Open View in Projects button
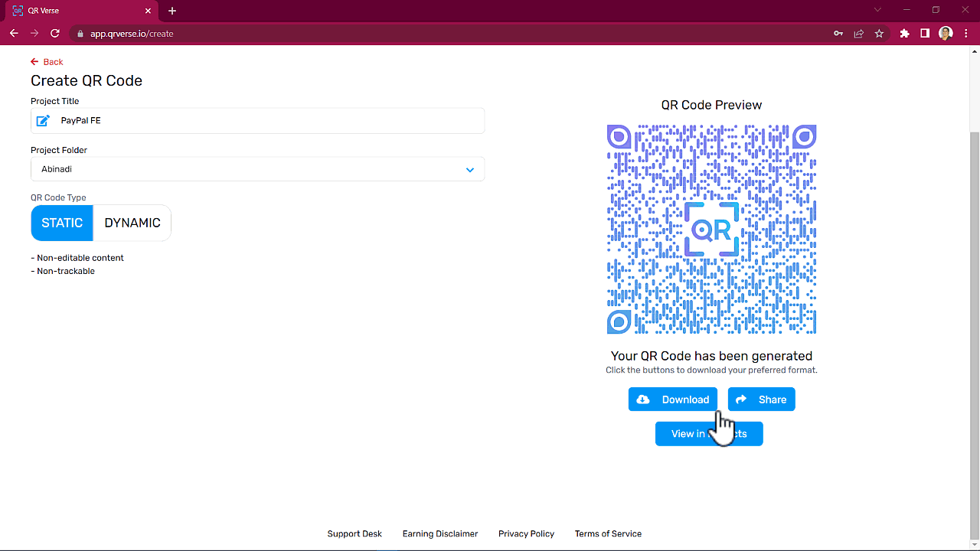Screen dimensions: 980x551 (x=709, y=434)
